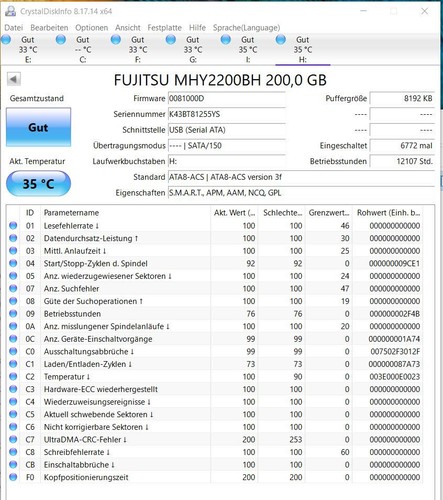Open the Festplatte menu
The width and height of the screenshot is (443, 500).
click(x=165, y=28)
